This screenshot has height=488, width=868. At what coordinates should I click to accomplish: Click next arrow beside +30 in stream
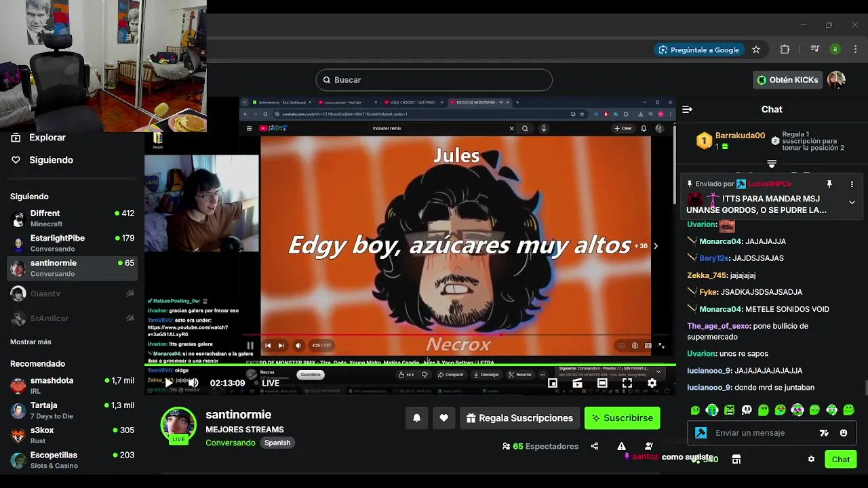(x=655, y=246)
